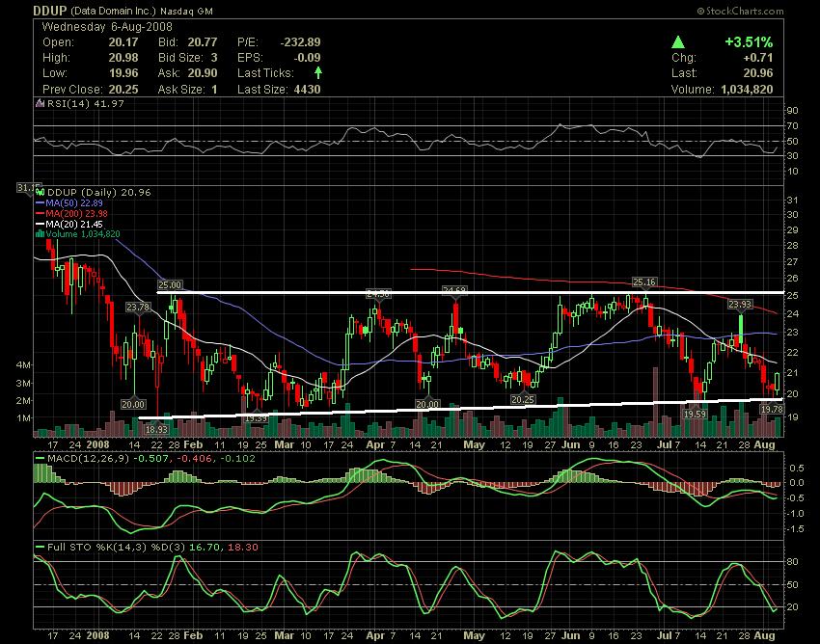Click the 19.59 price callout
Screen dimensions: 820x644
click(695, 414)
